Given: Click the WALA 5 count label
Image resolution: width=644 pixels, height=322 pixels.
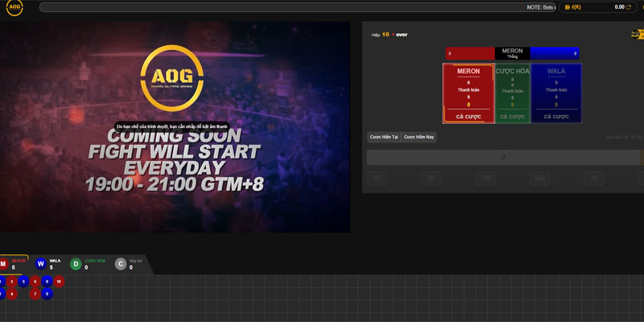Looking at the screenshot, I should tap(55, 264).
